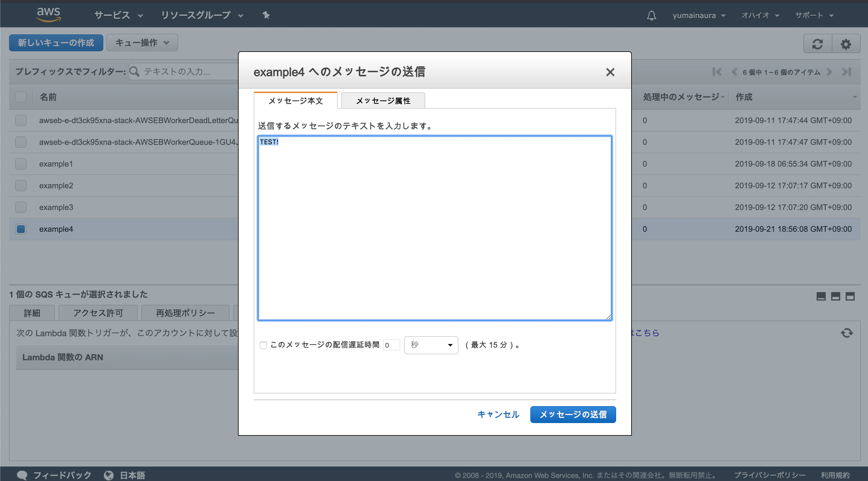
Task: Toggle the select-all queues checkbox
Action: [x=21, y=97]
